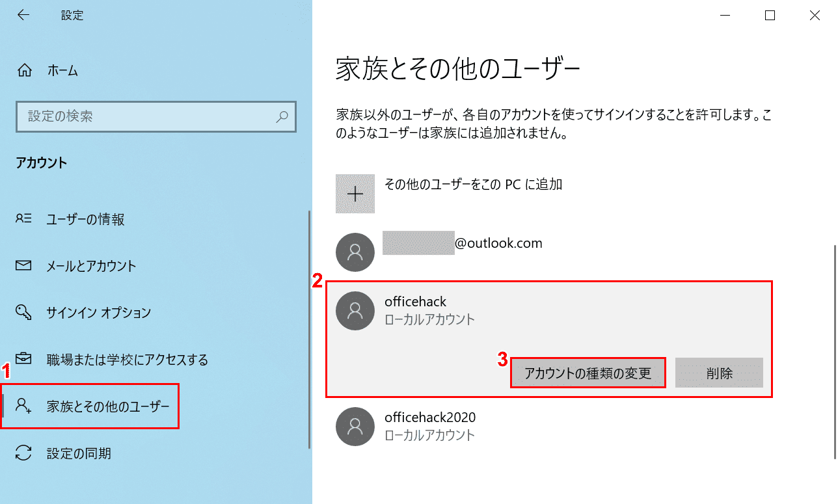Select the 家族とその他のユーザー person icon
The width and height of the screenshot is (838, 504).
[23, 406]
